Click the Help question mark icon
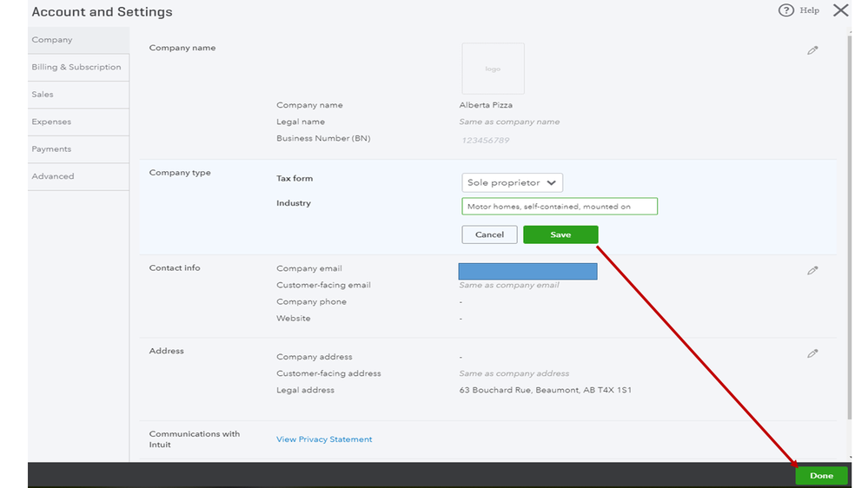868x488 pixels. point(786,10)
